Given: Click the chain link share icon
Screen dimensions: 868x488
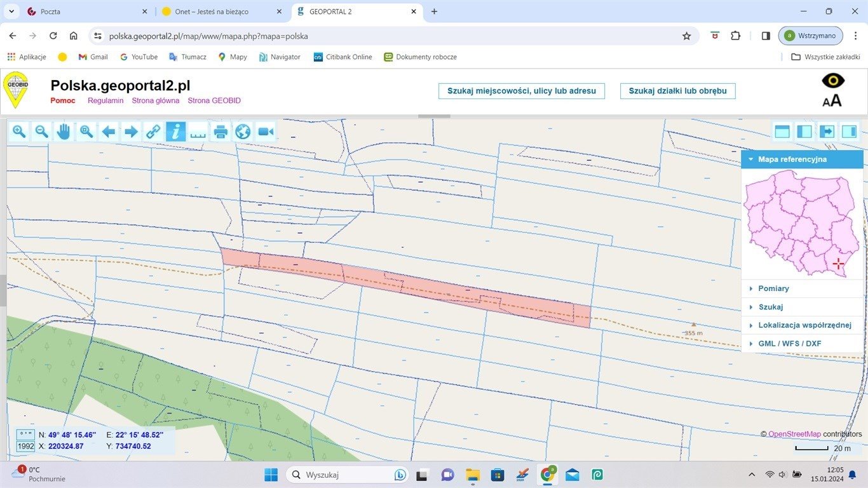Looking at the screenshot, I should [x=153, y=132].
